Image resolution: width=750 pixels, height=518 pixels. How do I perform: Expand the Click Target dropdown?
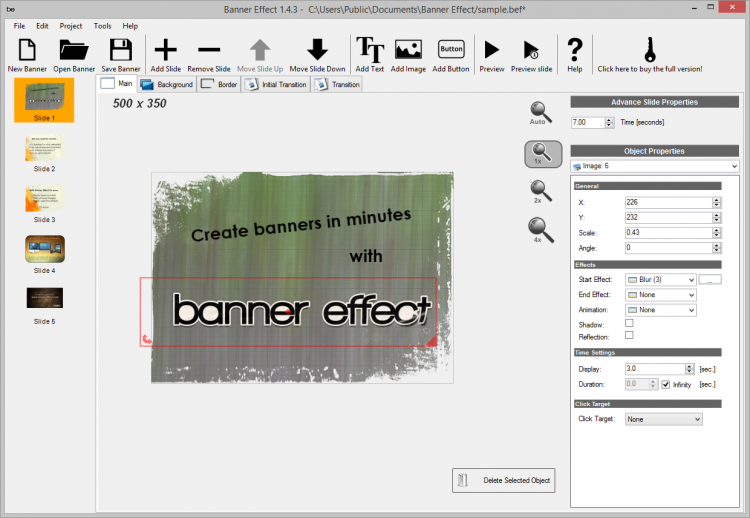click(665, 420)
